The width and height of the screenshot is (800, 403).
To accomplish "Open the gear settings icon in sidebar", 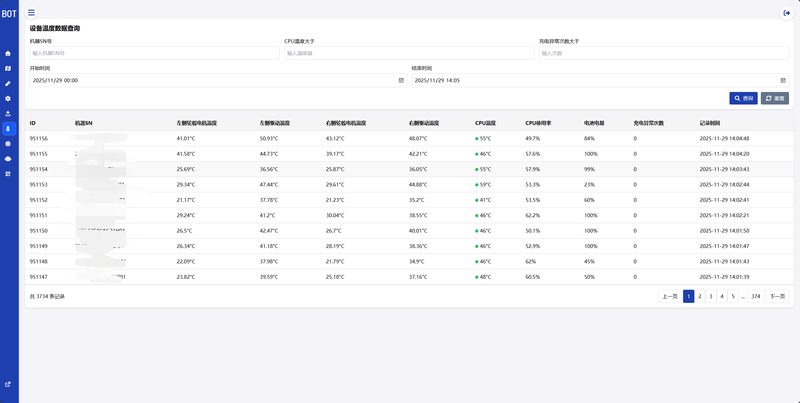I will (8, 98).
